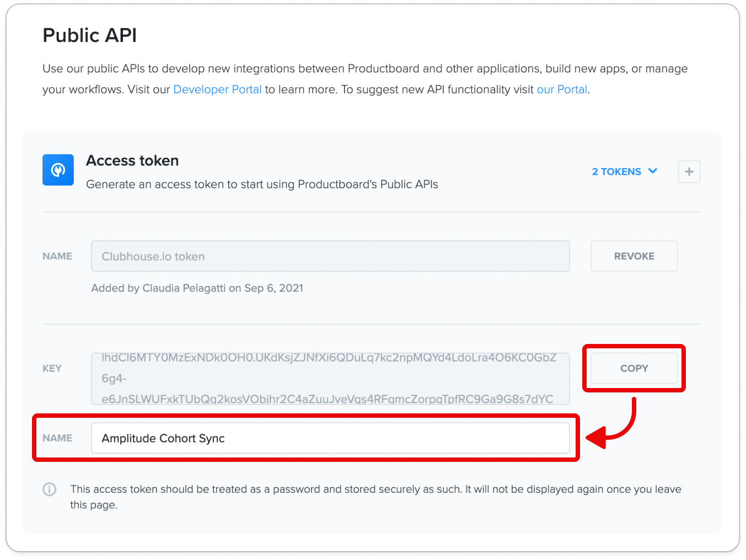Click the Clubhouse.io token name field
Screen dimensions: 746x560
point(330,256)
